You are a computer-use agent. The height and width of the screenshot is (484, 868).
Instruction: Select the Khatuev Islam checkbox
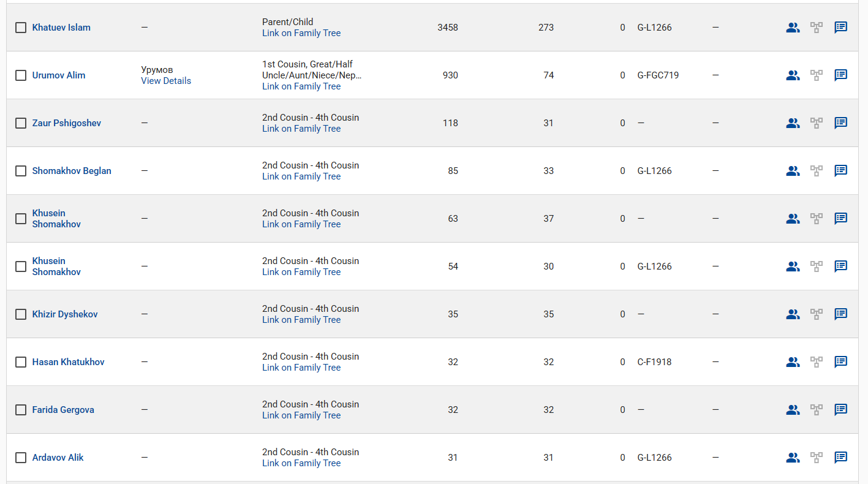tap(21, 28)
